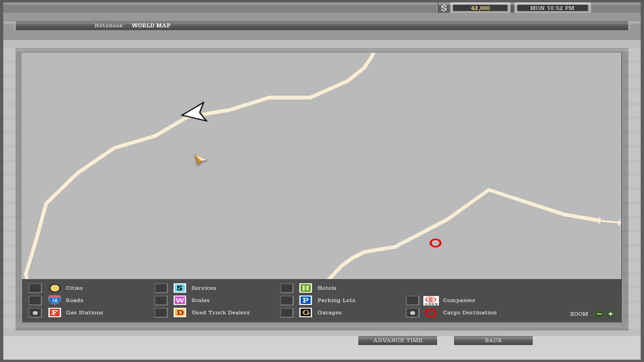Click the Notebook: label text

(x=109, y=25)
